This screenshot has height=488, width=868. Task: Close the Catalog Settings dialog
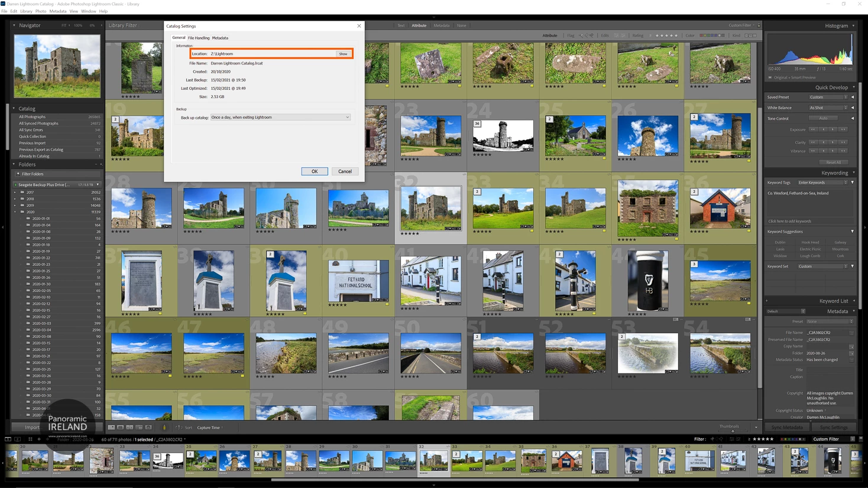[x=359, y=26]
